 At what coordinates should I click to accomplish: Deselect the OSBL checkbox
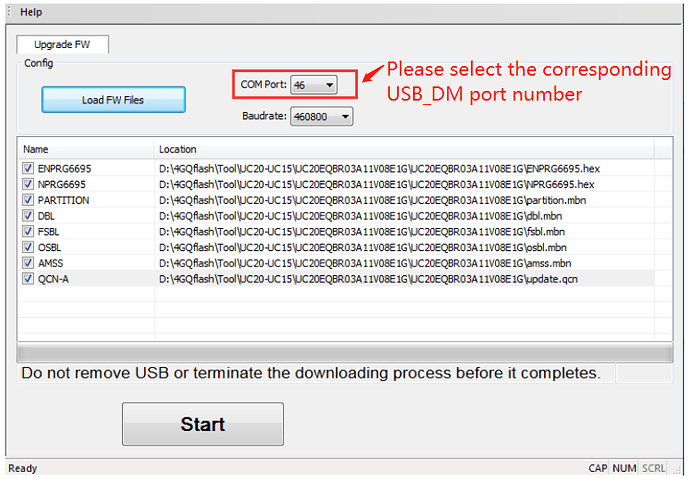point(28,247)
